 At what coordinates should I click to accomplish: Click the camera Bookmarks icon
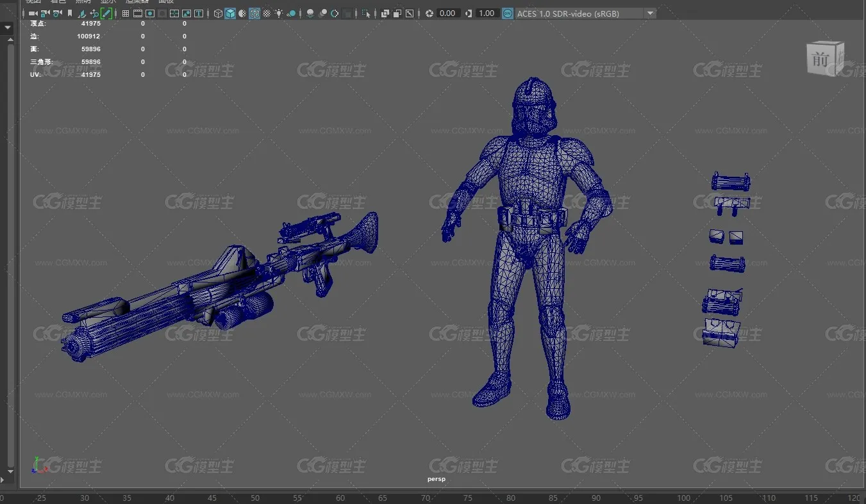(x=69, y=13)
